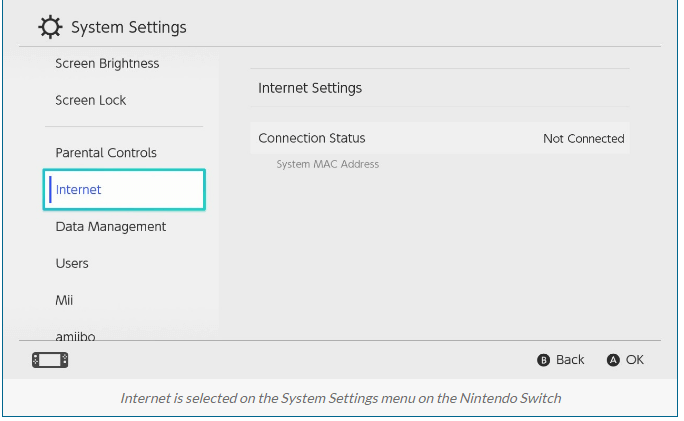684x421 pixels.
Task: Open Internet Settings option
Action: (440, 88)
